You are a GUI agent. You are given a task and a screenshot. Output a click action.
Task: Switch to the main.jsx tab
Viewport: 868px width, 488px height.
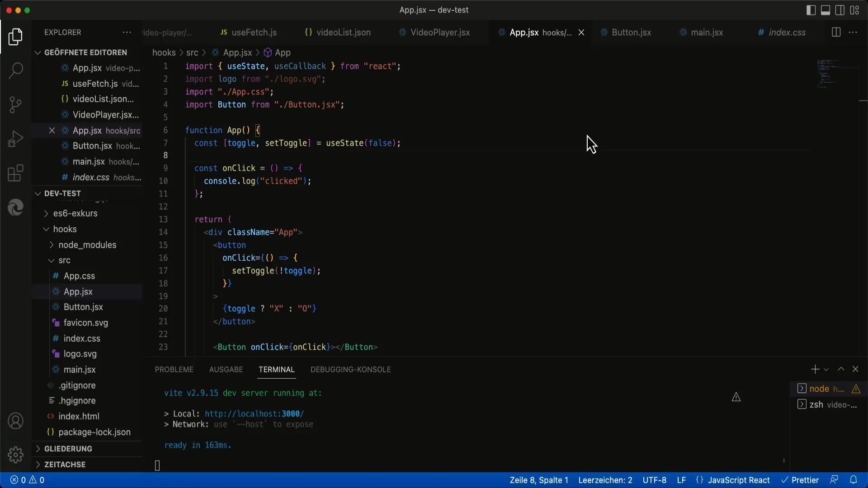[x=702, y=33]
